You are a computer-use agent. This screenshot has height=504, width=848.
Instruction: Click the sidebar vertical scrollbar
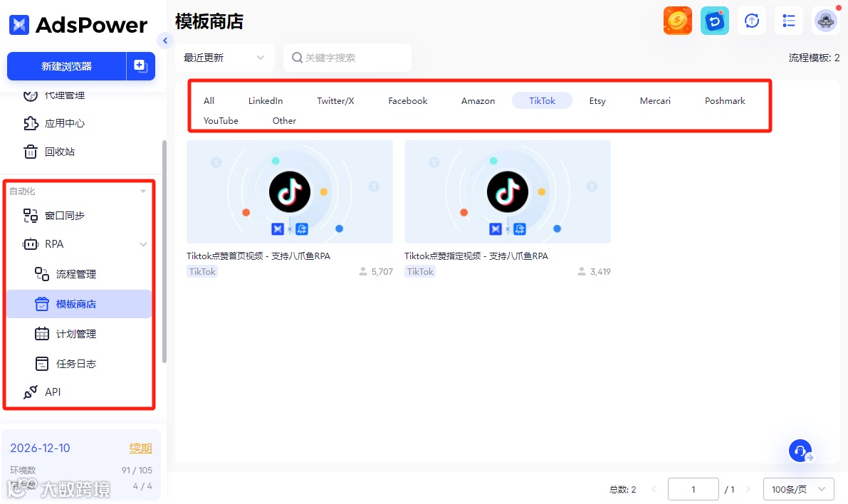(164, 251)
